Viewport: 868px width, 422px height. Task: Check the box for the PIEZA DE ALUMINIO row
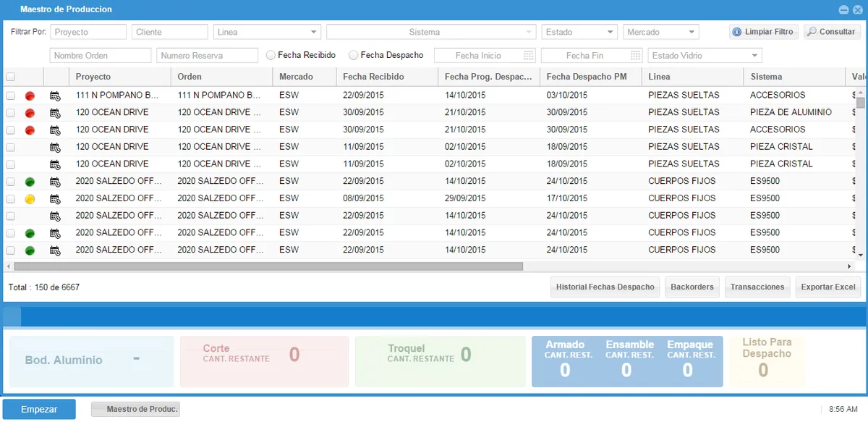pos(10,113)
